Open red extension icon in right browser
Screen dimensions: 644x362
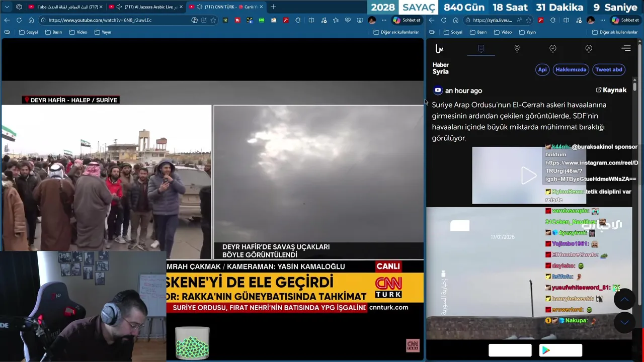pyautogui.click(x=541, y=20)
